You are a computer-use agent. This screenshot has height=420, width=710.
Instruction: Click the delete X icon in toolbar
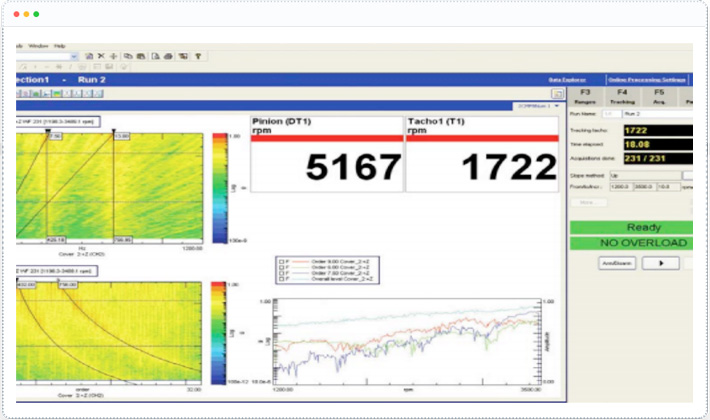pyautogui.click(x=101, y=56)
